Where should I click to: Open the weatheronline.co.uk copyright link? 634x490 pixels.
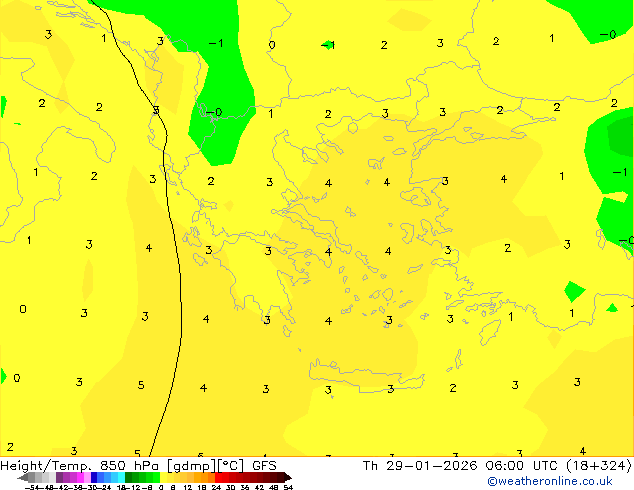[x=550, y=481]
